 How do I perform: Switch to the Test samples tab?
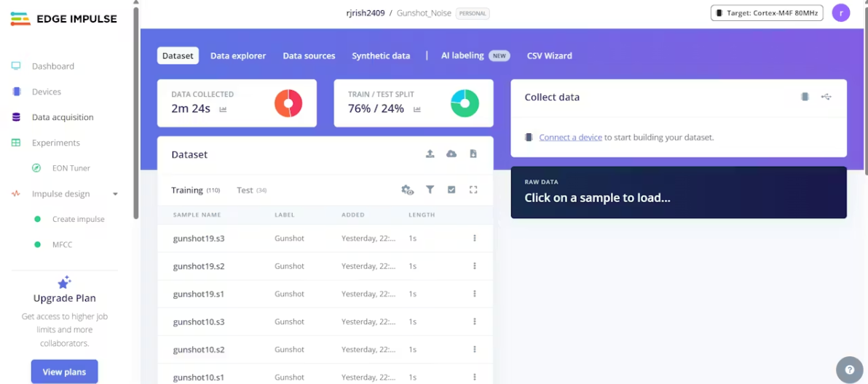pos(252,190)
